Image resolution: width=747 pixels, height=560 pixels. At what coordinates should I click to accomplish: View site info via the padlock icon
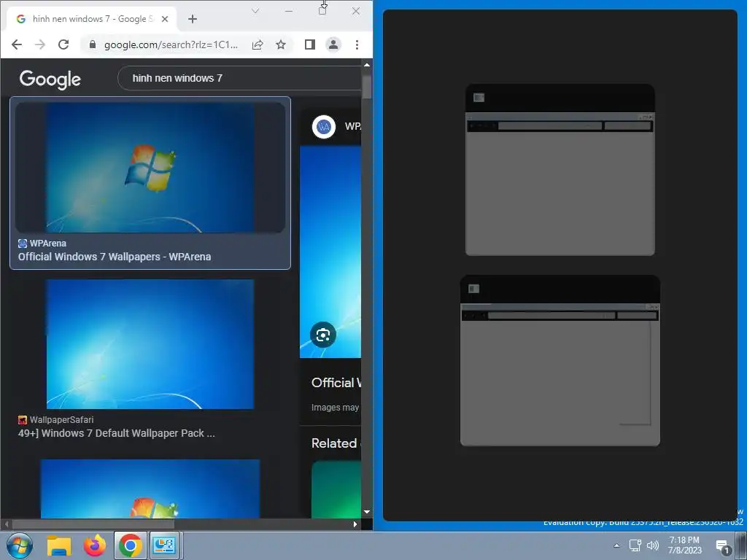(x=93, y=44)
